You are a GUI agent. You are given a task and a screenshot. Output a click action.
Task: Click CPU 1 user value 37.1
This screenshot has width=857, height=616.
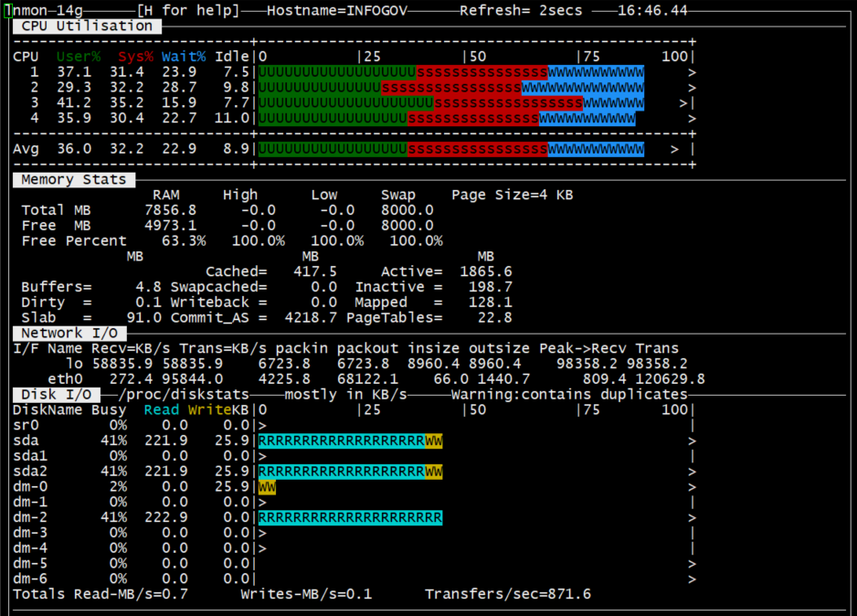tap(74, 72)
